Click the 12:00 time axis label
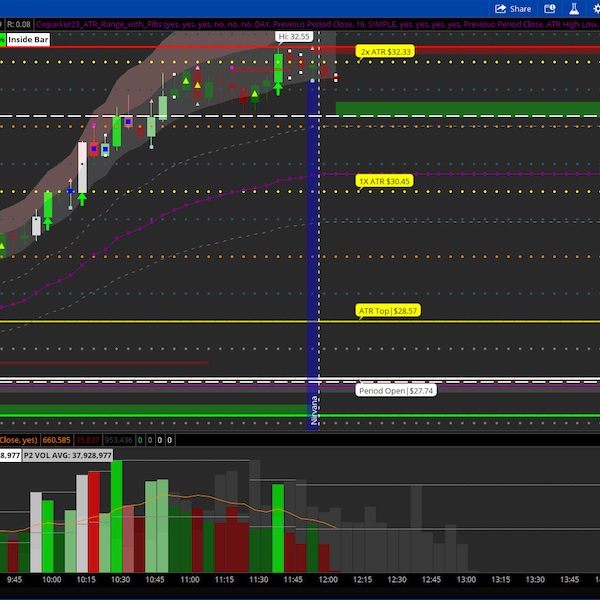 pyautogui.click(x=328, y=579)
